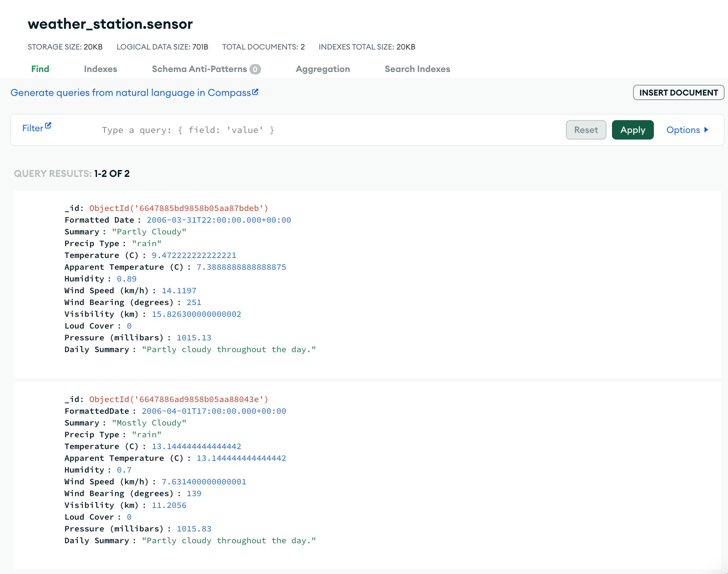
Task: Apply the query filter
Action: (633, 130)
